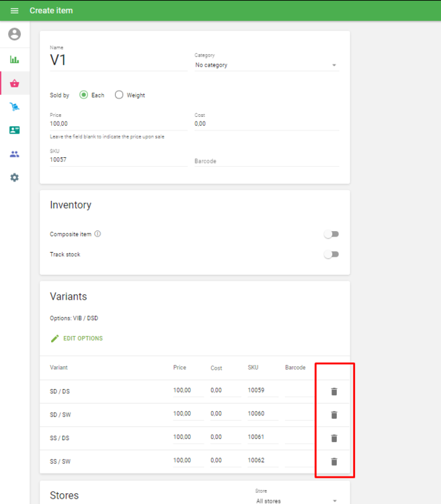Open the user account profile icon
This screenshot has height=504, width=441.
[x=14, y=34]
